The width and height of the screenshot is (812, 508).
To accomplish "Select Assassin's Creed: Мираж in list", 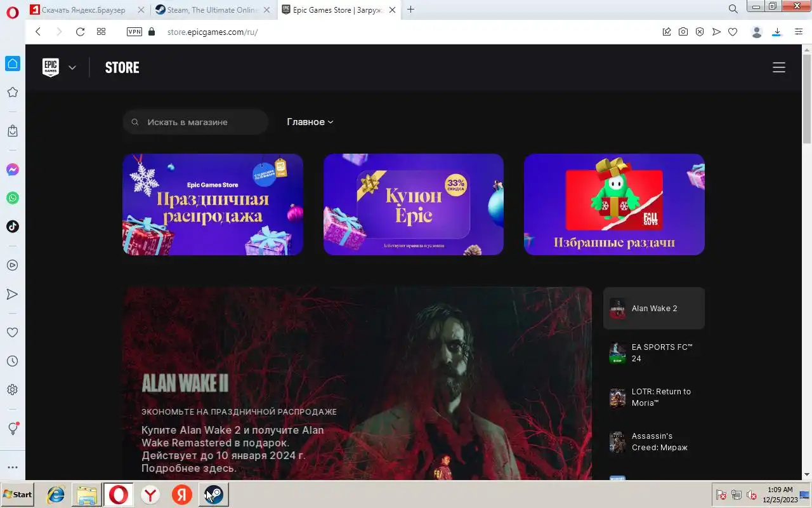I will tap(654, 442).
